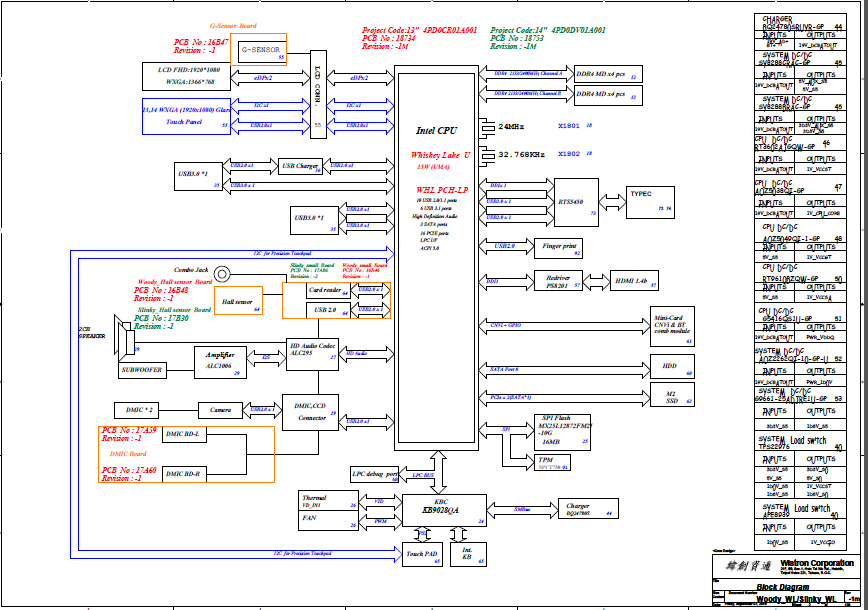Image resolution: width=868 pixels, height=610 pixels.
Task: Select the orange DMIC Board label
Action: 128,454
